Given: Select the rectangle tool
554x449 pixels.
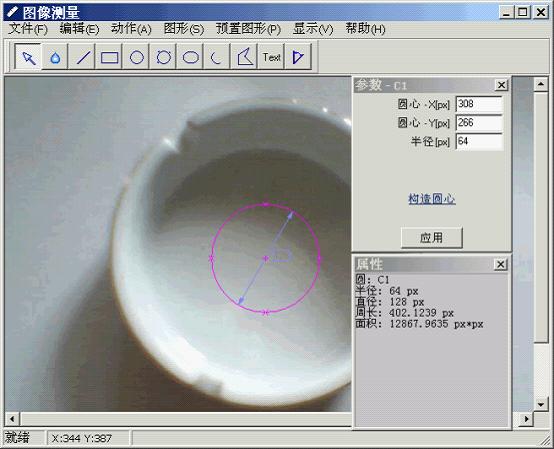Looking at the screenshot, I should (110, 57).
